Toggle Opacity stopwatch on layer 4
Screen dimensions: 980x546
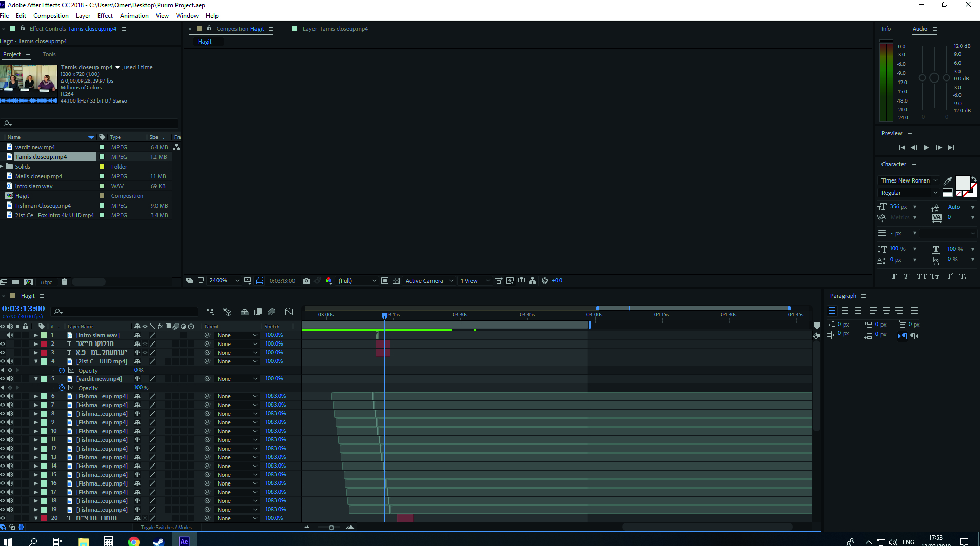point(62,370)
